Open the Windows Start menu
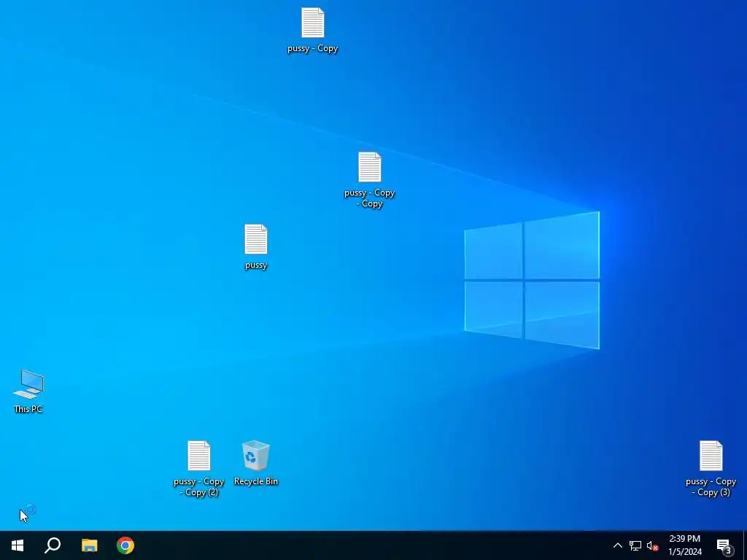 (18, 545)
